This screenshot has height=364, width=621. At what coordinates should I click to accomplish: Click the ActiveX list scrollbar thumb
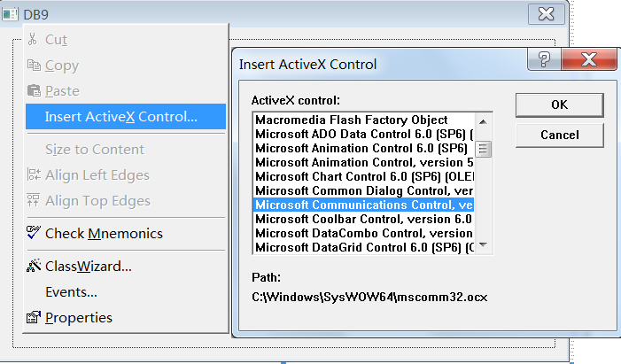tap(483, 149)
